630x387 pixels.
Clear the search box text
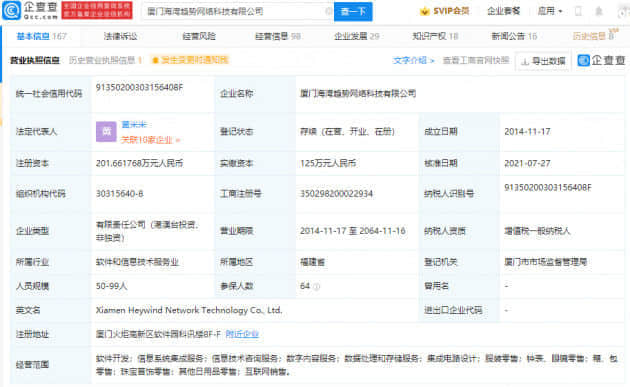(328, 11)
